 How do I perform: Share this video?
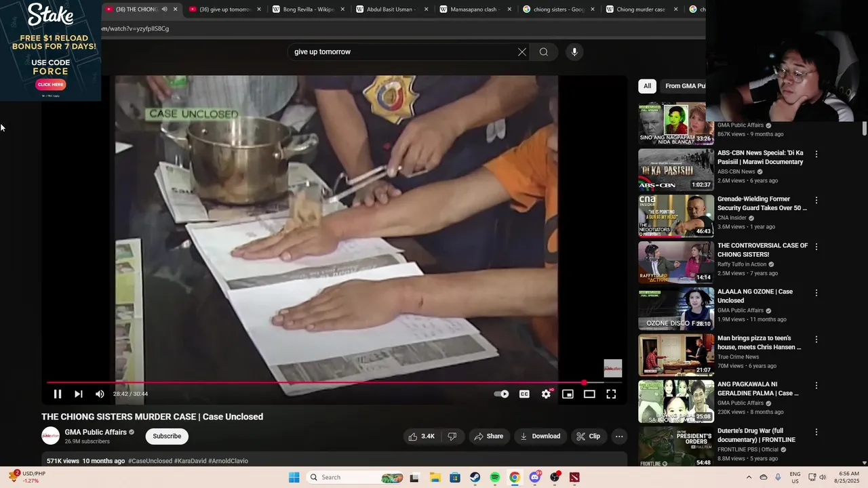click(x=488, y=436)
